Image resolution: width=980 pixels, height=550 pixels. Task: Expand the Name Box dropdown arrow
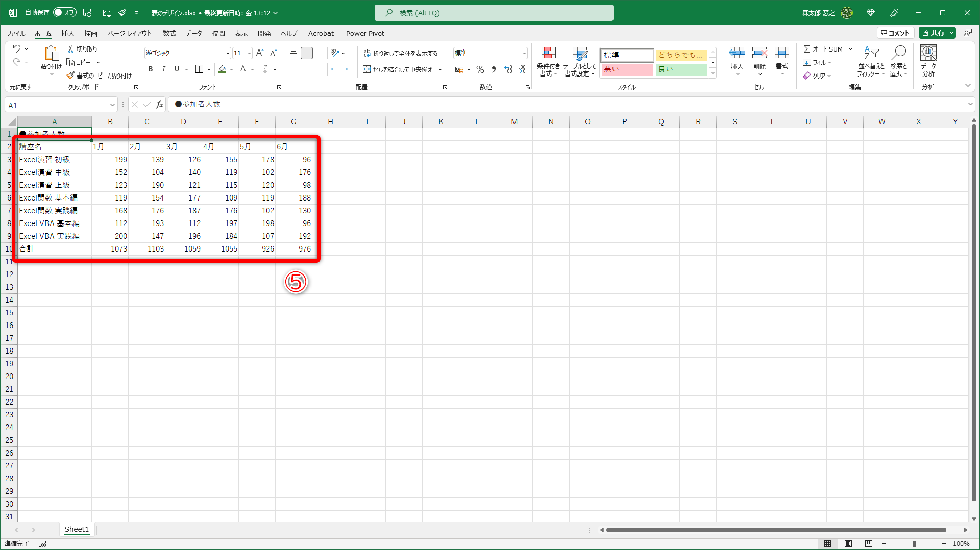(112, 105)
